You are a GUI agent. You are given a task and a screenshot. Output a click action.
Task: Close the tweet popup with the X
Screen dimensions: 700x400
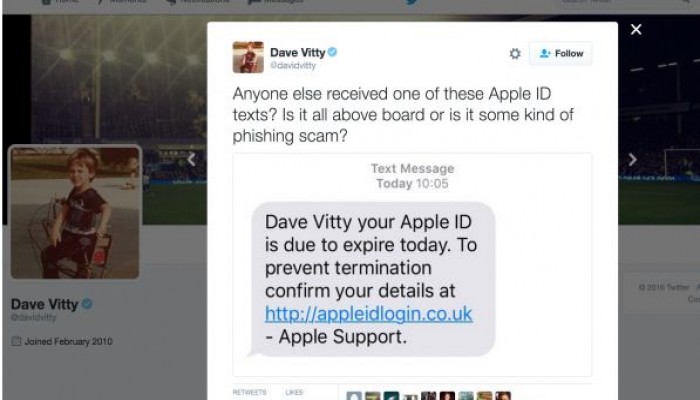click(636, 29)
